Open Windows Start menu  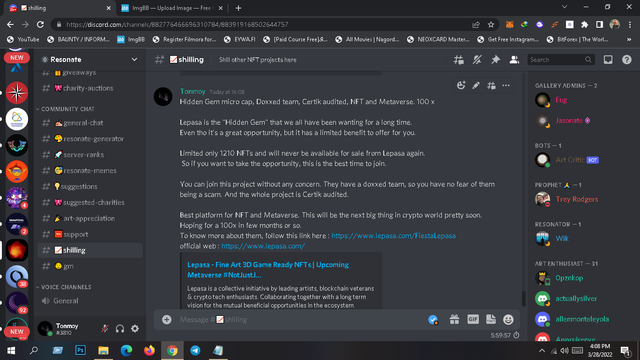11,350
